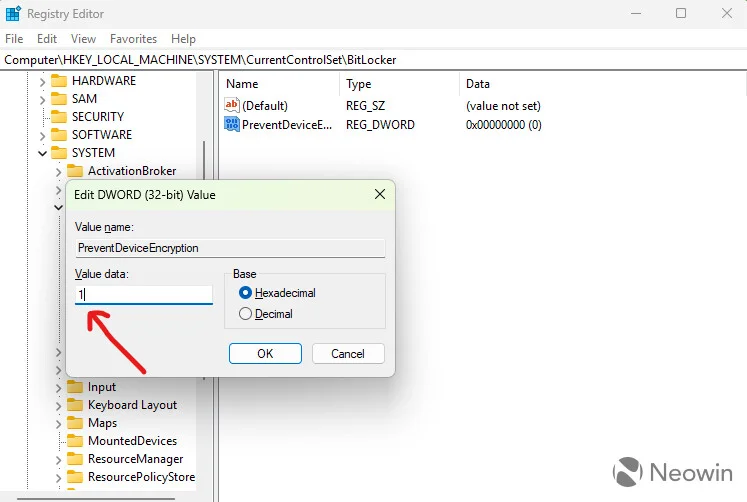
Task: Click the 0x00000000 (0) data cell
Action: [504, 125]
